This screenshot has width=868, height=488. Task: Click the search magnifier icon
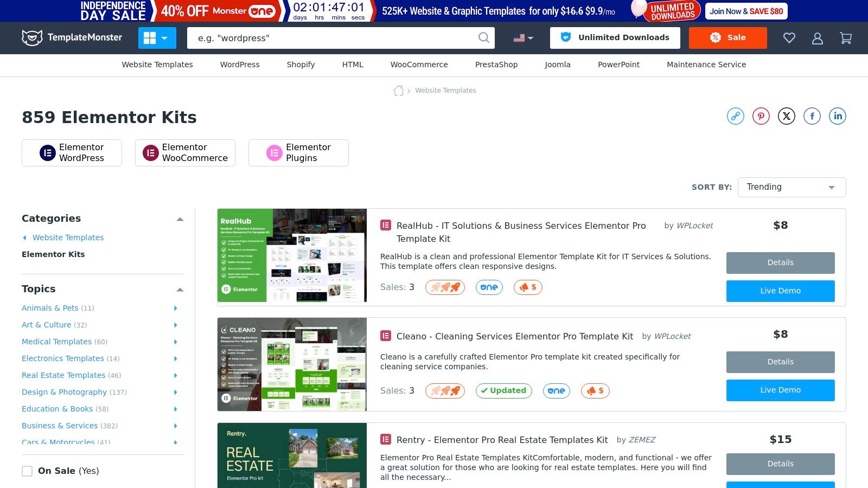(483, 37)
